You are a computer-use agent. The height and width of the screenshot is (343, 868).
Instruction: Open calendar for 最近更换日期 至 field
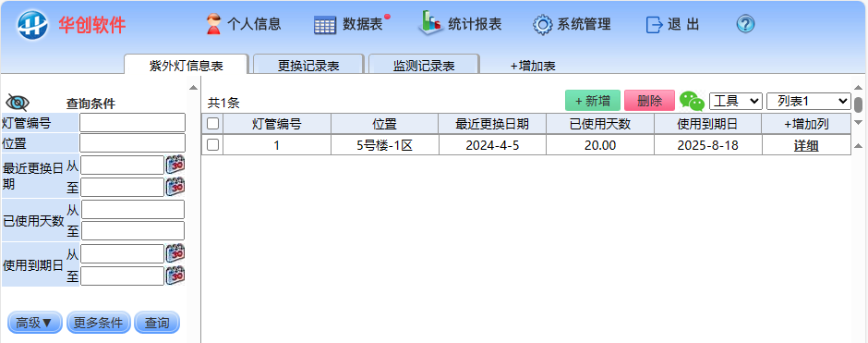(175, 187)
